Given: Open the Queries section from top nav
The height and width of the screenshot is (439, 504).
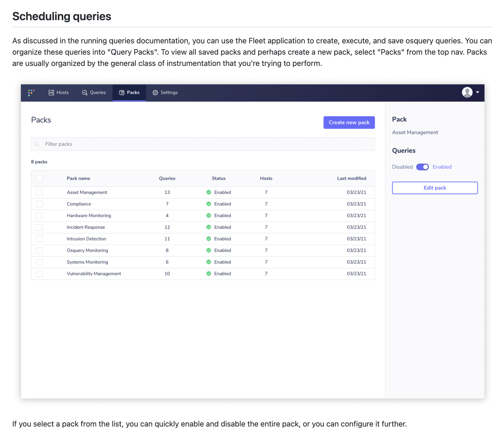Looking at the screenshot, I should [x=98, y=92].
